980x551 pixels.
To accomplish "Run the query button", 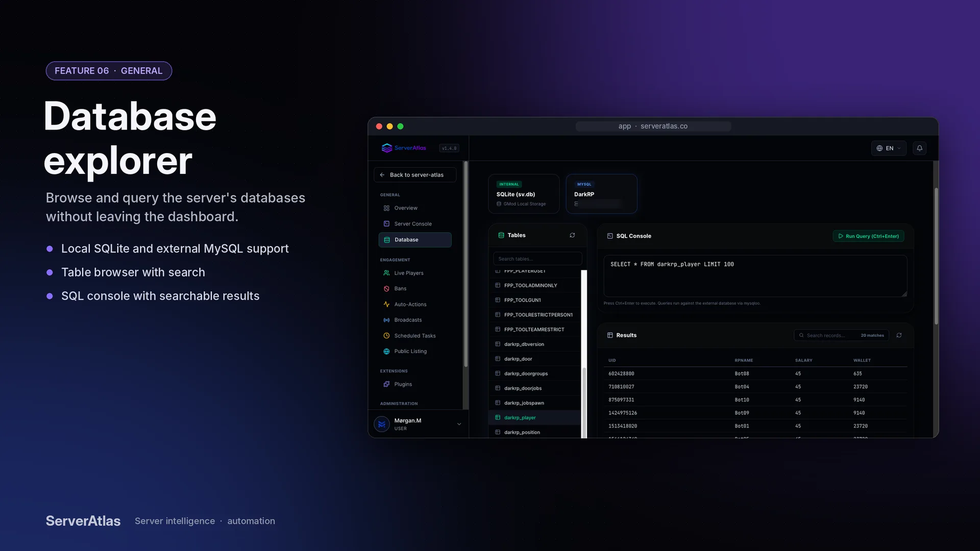I will (x=868, y=236).
